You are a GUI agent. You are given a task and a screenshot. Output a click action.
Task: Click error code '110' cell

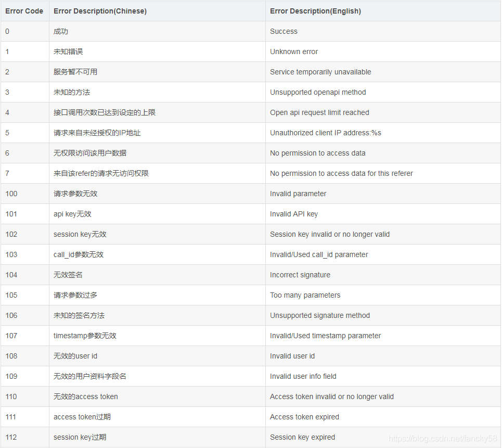(24, 396)
